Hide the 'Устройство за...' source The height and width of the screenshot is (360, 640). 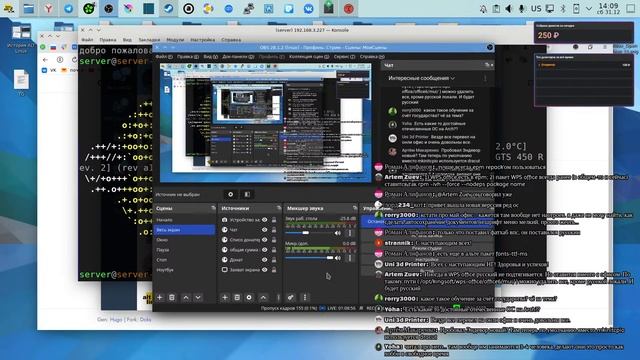tap(264, 220)
